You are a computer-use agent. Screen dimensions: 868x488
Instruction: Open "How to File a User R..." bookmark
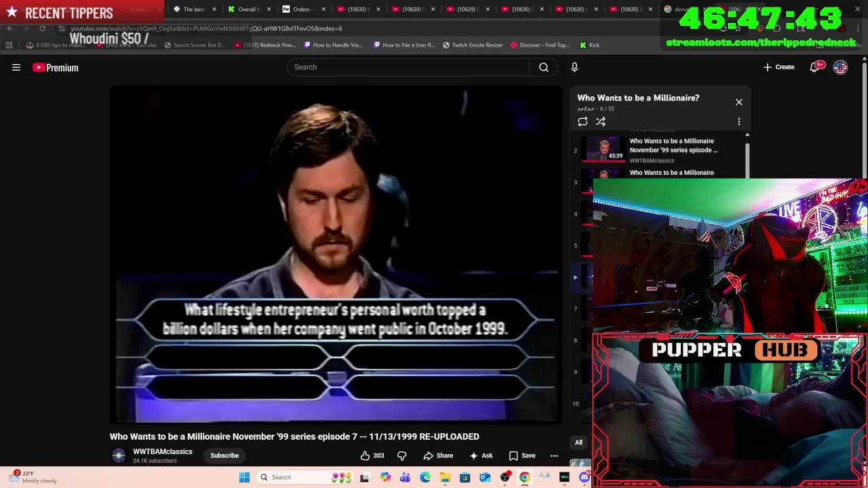click(404, 45)
